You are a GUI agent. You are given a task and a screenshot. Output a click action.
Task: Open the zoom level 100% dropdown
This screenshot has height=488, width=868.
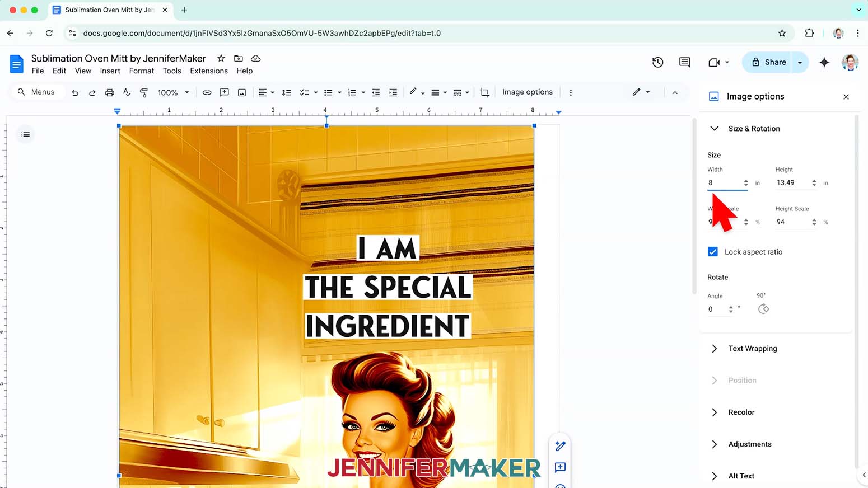click(174, 92)
